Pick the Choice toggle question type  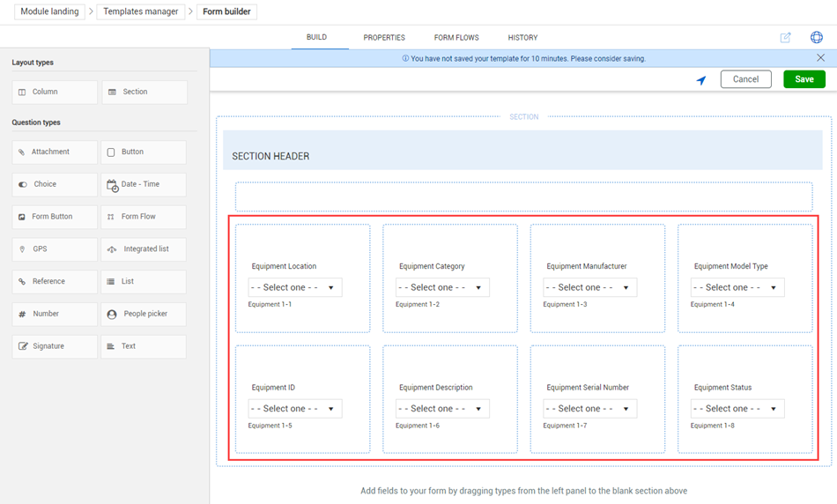55,184
